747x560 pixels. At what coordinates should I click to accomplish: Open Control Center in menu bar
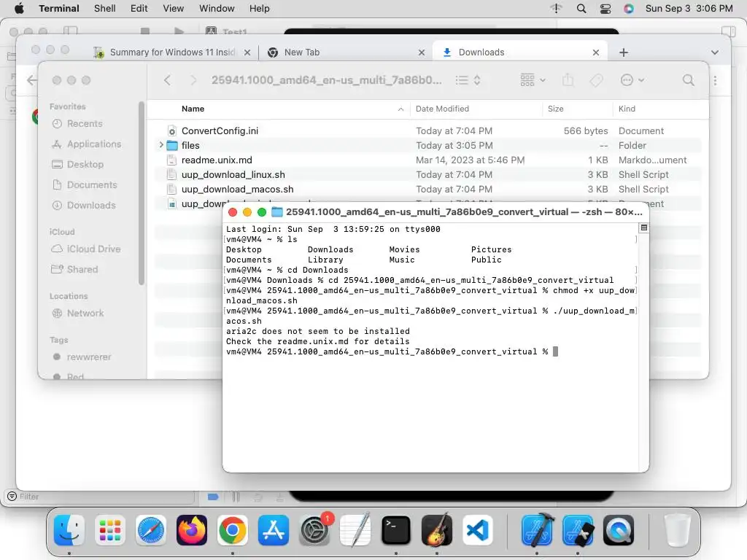(605, 9)
